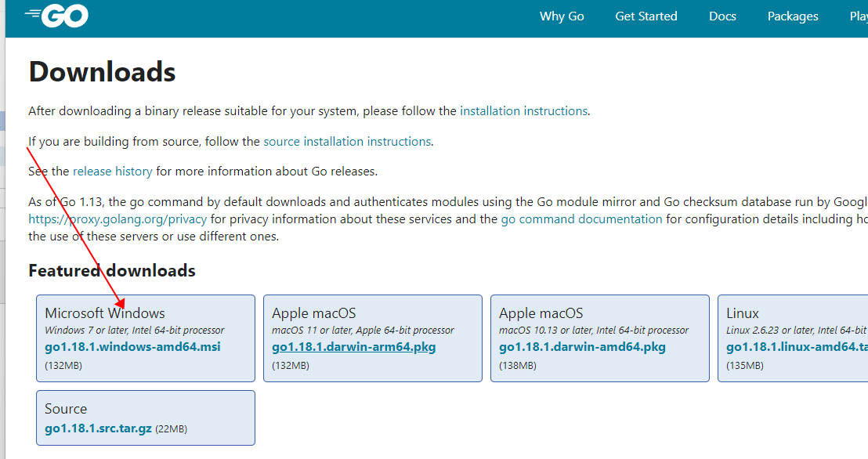Go to the Docs section

click(x=722, y=16)
